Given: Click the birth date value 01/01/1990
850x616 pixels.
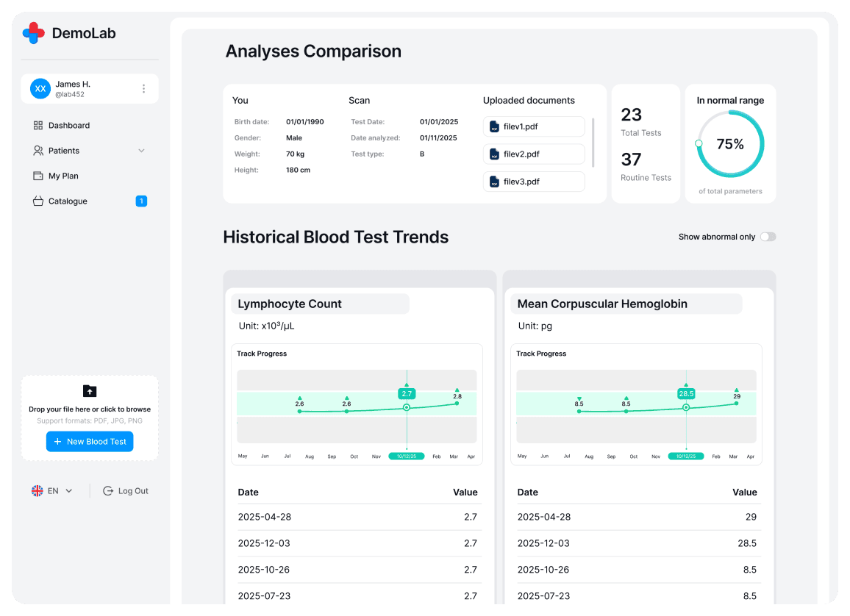Looking at the screenshot, I should 305,122.
